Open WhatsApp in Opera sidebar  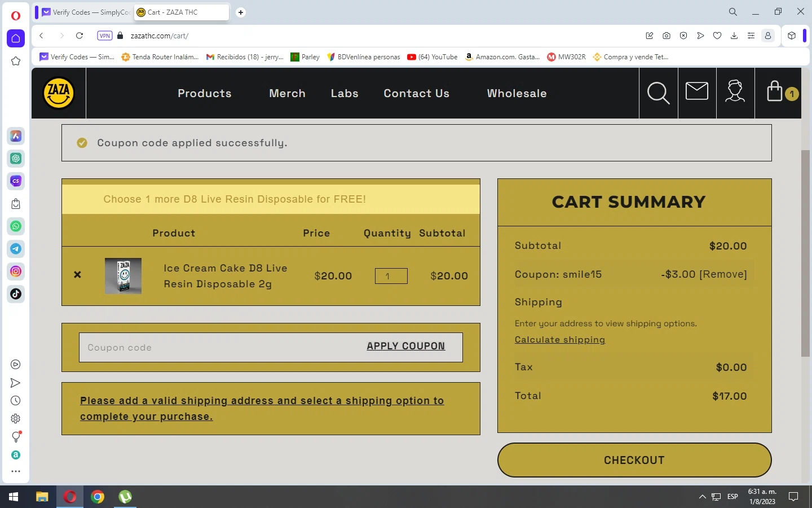coord(16,226)
